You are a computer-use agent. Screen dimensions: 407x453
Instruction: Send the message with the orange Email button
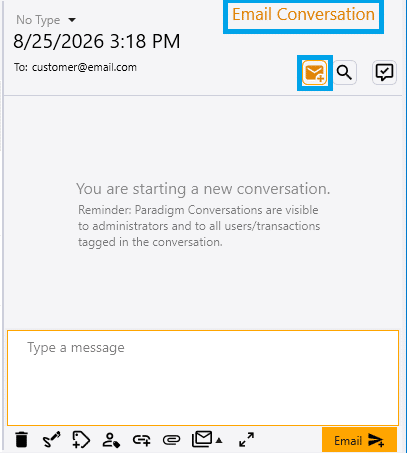click(359, 440)
